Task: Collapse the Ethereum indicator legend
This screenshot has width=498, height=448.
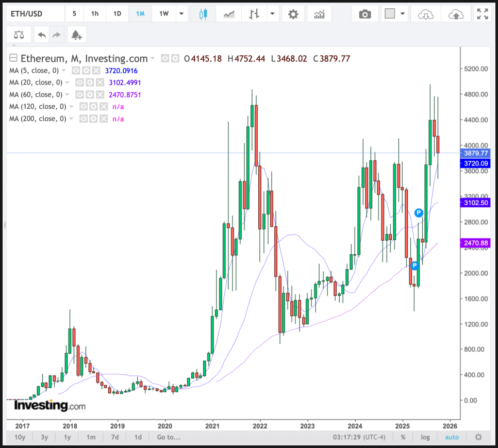Action: [x=13, y=58]
